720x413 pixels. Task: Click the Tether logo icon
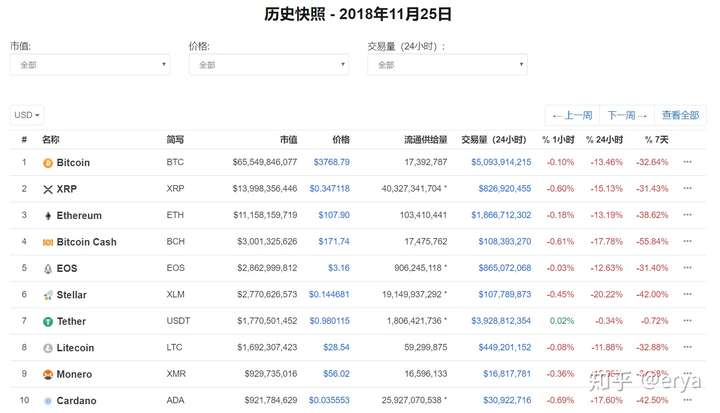[x=48, y=322]
